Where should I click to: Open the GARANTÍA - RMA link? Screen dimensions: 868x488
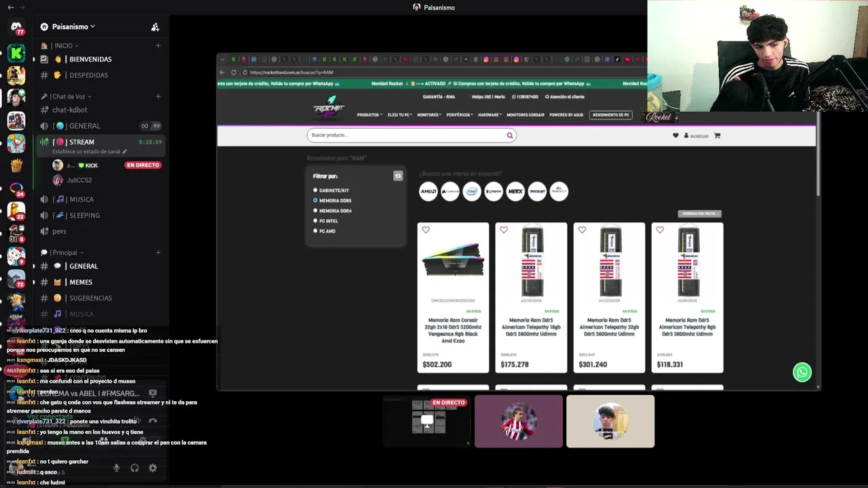(x=439, y=97)
